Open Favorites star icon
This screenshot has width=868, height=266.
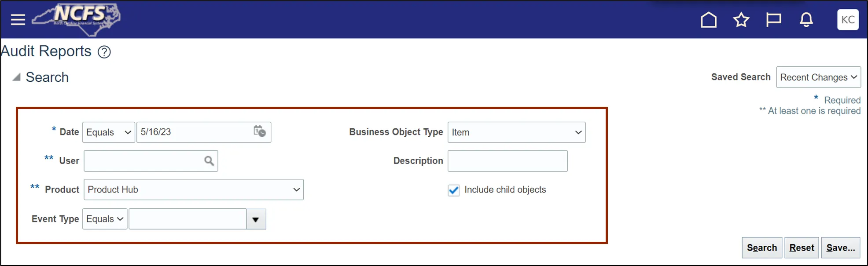point(741,20)
